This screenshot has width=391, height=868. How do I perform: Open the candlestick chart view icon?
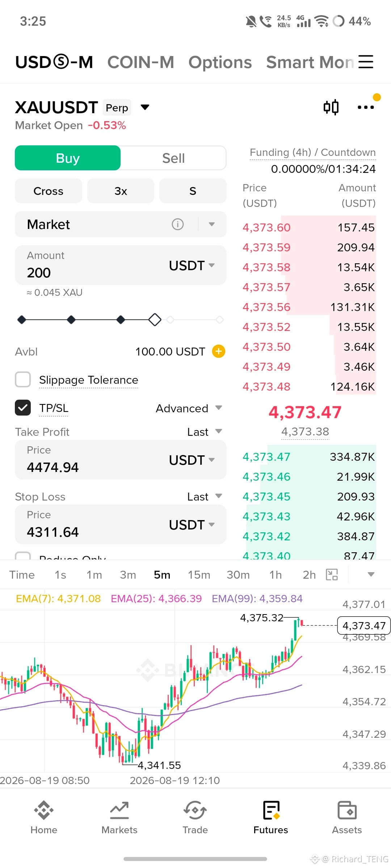pos(331,107)
